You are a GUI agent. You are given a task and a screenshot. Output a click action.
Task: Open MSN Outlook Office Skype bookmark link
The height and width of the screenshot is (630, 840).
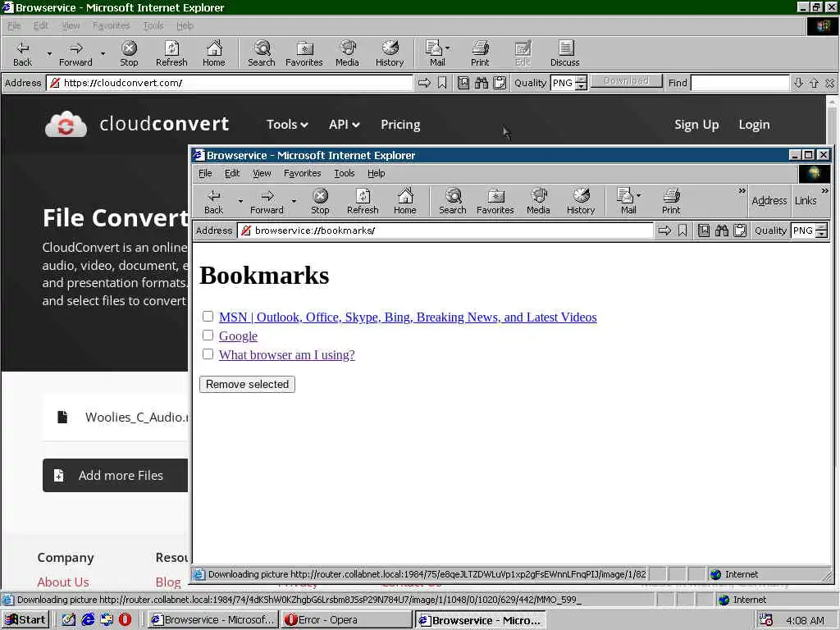tap(408, 317)
